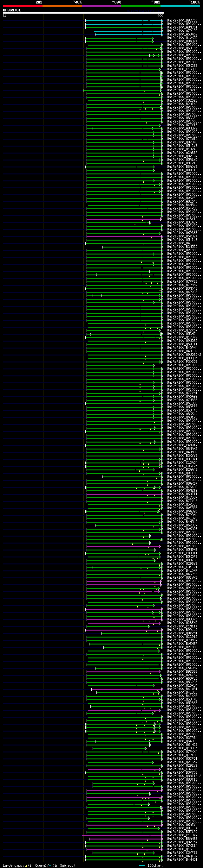Select the green ~80% identity legend bar
This screenshot has width=203, height=868.
click(141, 6)
